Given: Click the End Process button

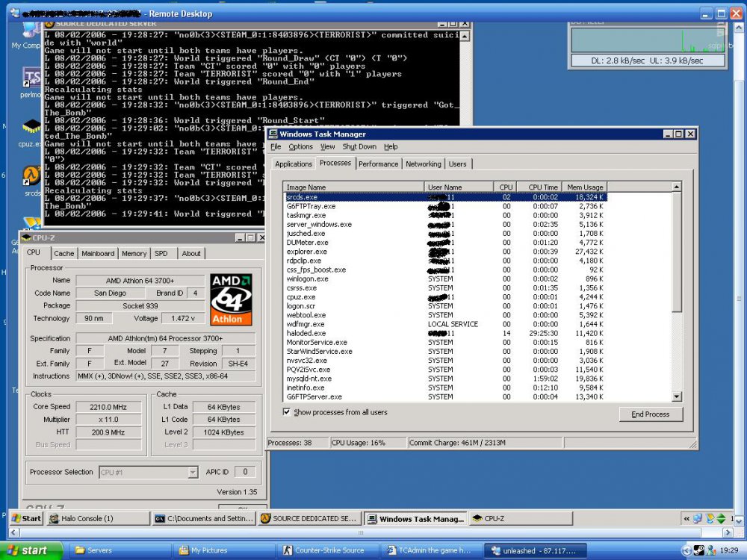Looking at the screenshot, I should point(651,414).
